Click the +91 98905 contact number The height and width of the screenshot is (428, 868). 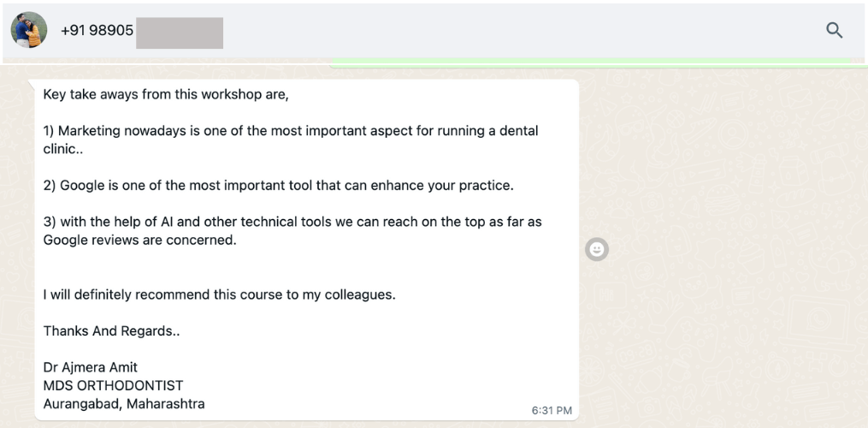[97, 31]
